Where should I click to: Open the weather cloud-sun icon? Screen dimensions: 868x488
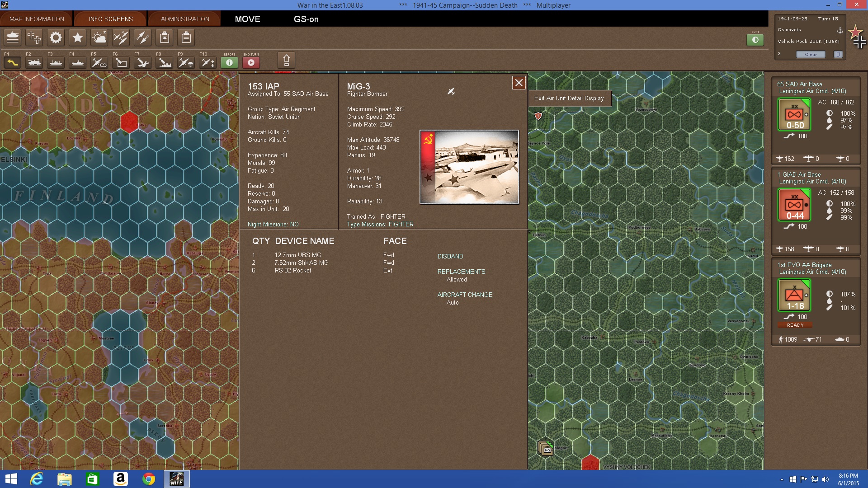point(99,38)
